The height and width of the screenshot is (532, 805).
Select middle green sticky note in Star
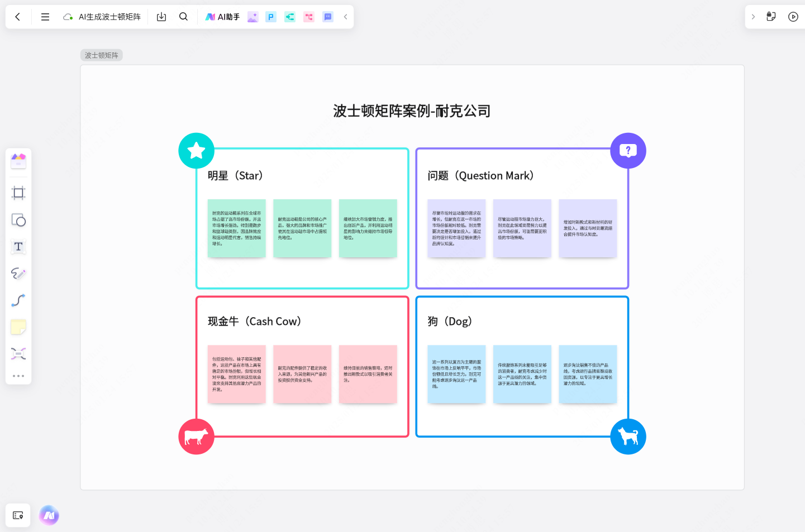302,228
